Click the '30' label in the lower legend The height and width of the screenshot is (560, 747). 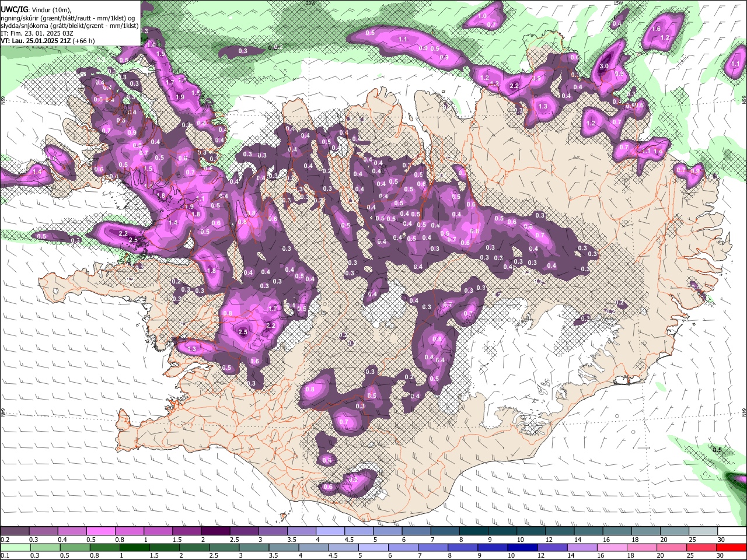(x=719, y=556)
